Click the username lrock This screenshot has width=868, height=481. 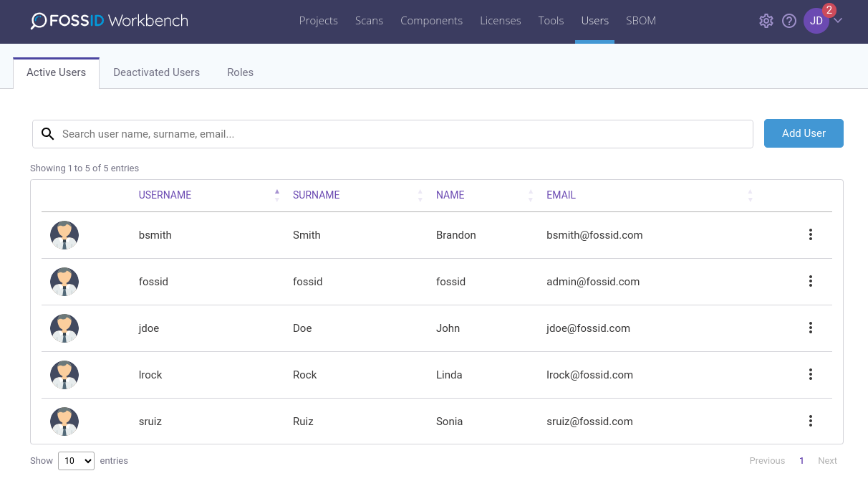click(x=150, y=375)
